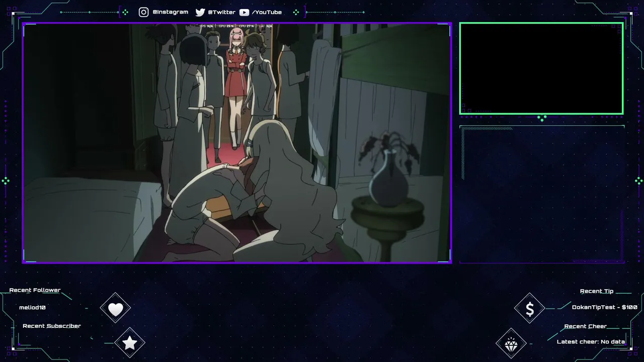Select the @Twitter handle text
This screenshot has width=644, height=362.
pos(222,12)
